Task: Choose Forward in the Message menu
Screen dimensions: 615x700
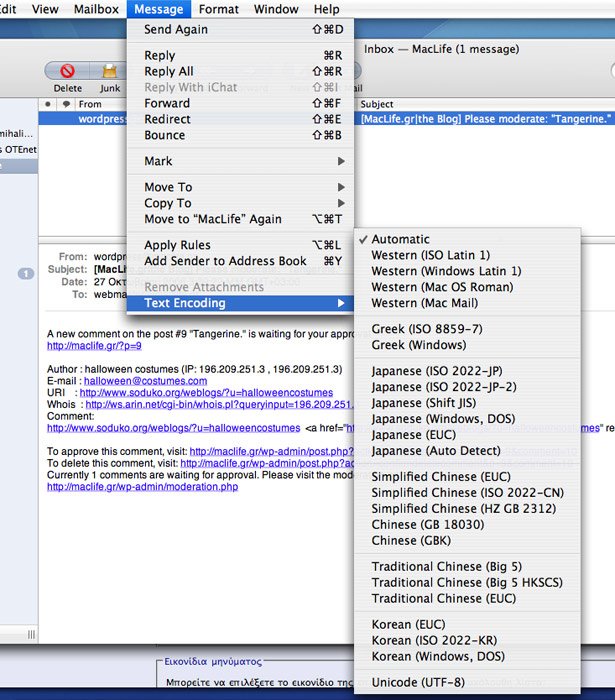Action: (x=167, y=103)
